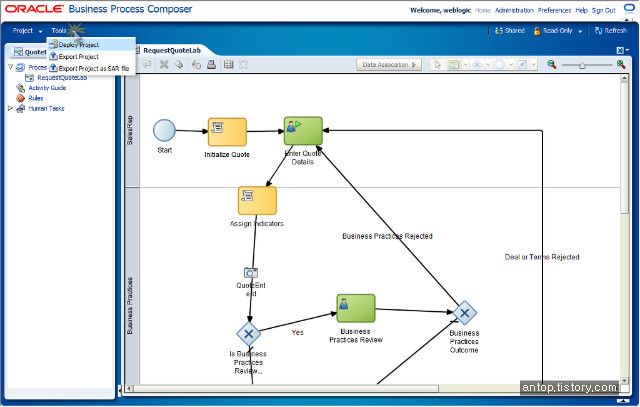Image resolution: width=640 pixels, height=407 pixels.
Task: Click the green activity palette icon
Action: (x=454, y=64)
